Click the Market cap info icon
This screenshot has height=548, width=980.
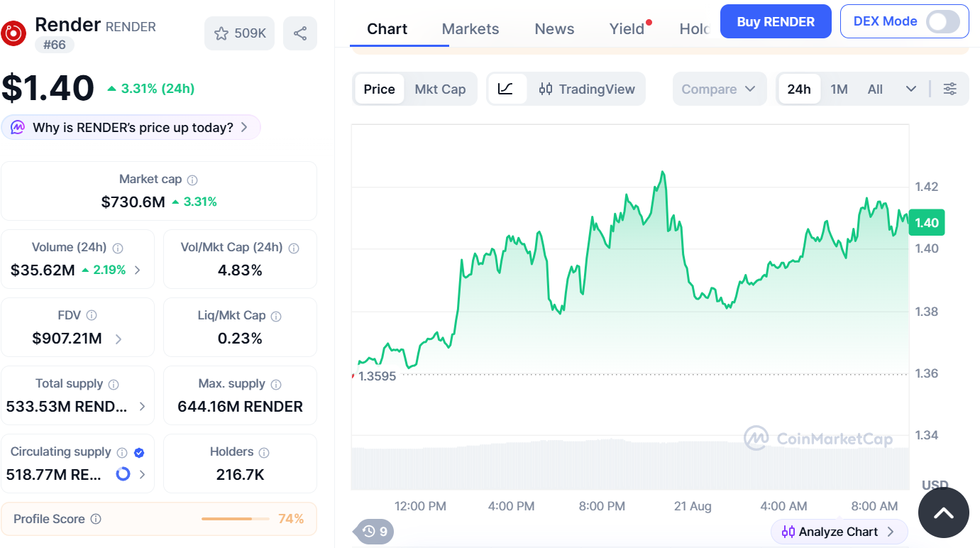tap(192, 180)
